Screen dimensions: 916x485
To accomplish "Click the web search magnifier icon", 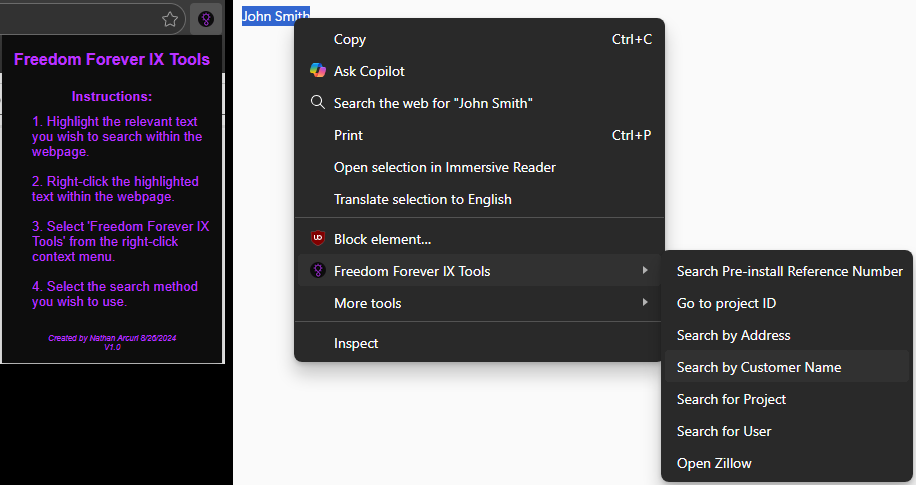I will tap(317, 103).
